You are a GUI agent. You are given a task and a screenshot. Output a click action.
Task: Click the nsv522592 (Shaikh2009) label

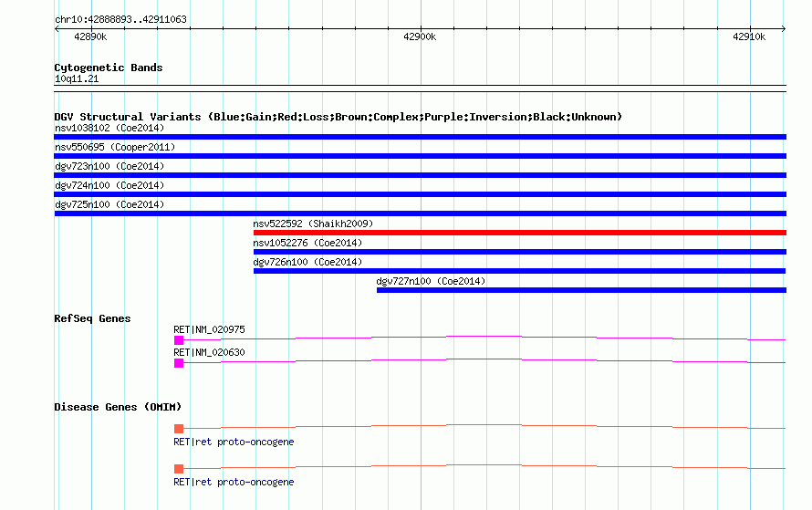point(313,224)
